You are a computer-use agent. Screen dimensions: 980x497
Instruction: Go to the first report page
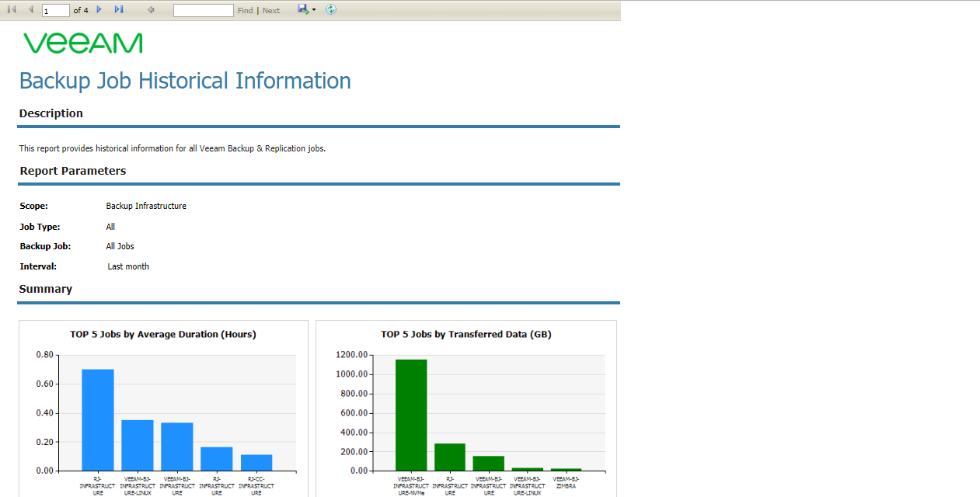coord(12,9)
